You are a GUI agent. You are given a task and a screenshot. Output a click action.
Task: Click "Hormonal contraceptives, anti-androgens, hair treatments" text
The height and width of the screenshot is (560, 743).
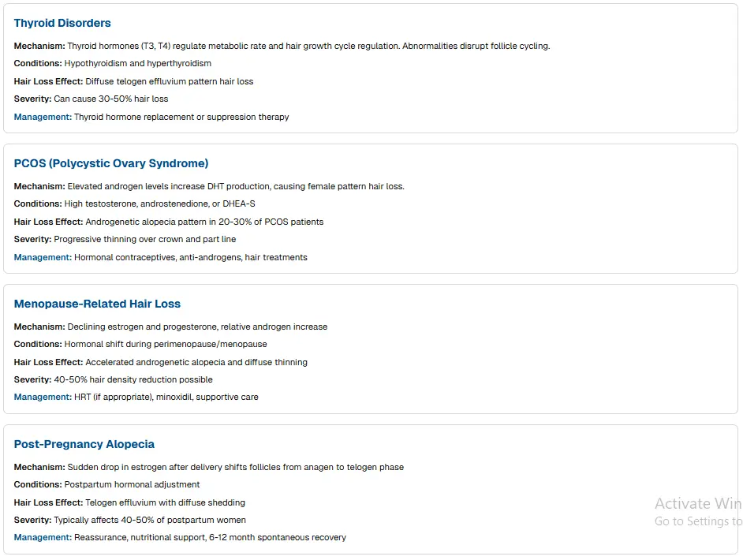click(x=191, y=258)
